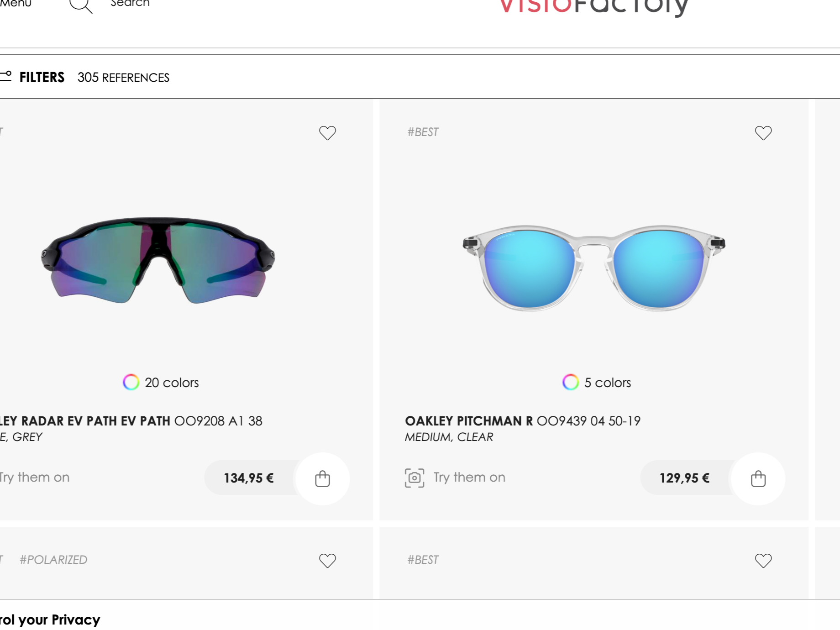Open the Menu item
This screenshot has width=840, height=630.
(x=16, y=4)
